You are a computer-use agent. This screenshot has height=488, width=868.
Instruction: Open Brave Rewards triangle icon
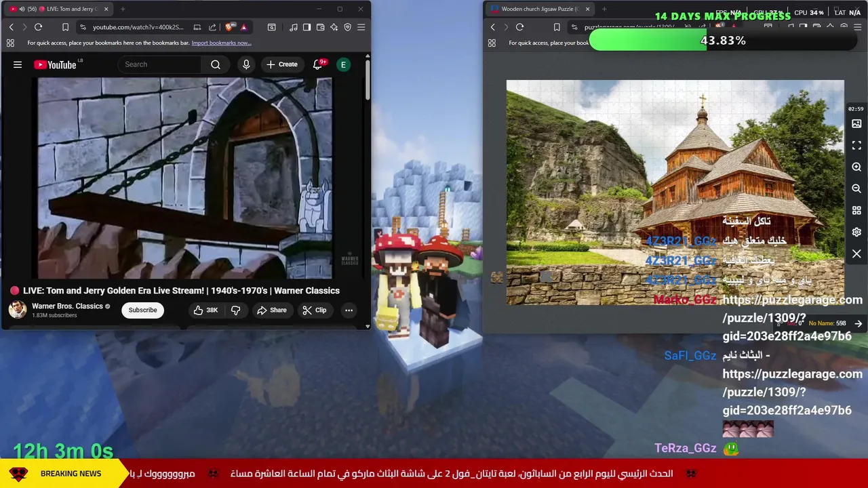tap(243, 27)
